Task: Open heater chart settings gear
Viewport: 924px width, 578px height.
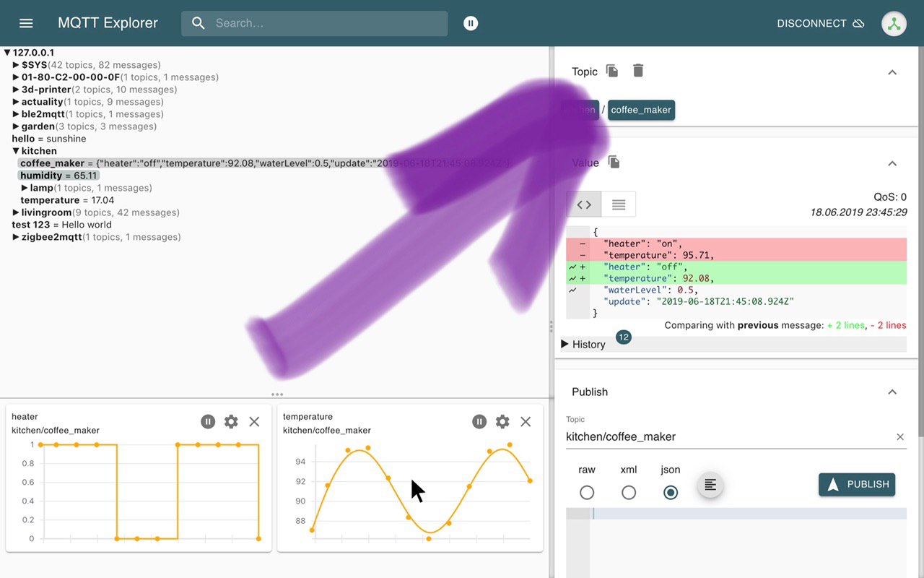Action: pos(231,421)
